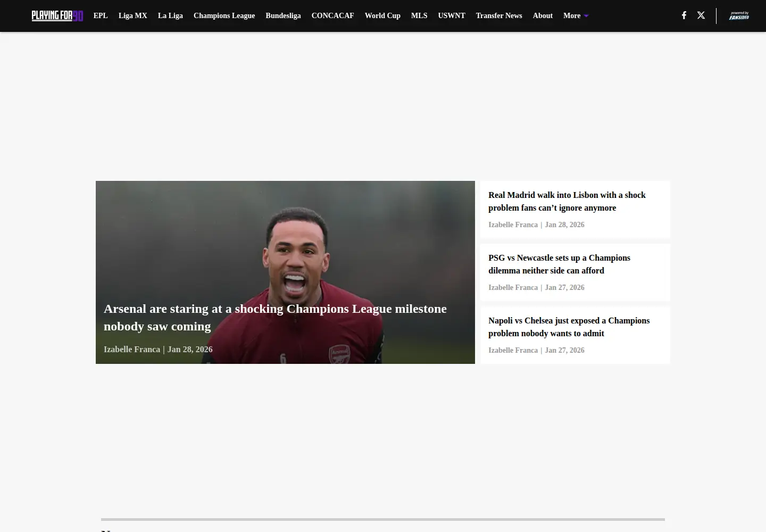Open the About page link
Image resolution: width=766 pixels, height=532 pixels.
[x=543, y=16]
